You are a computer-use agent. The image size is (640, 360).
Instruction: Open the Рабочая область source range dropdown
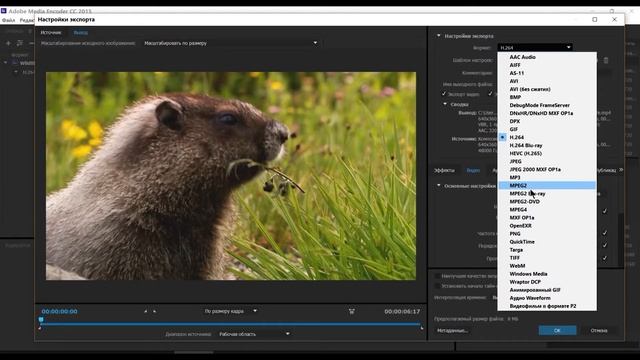tap(254, 334)
